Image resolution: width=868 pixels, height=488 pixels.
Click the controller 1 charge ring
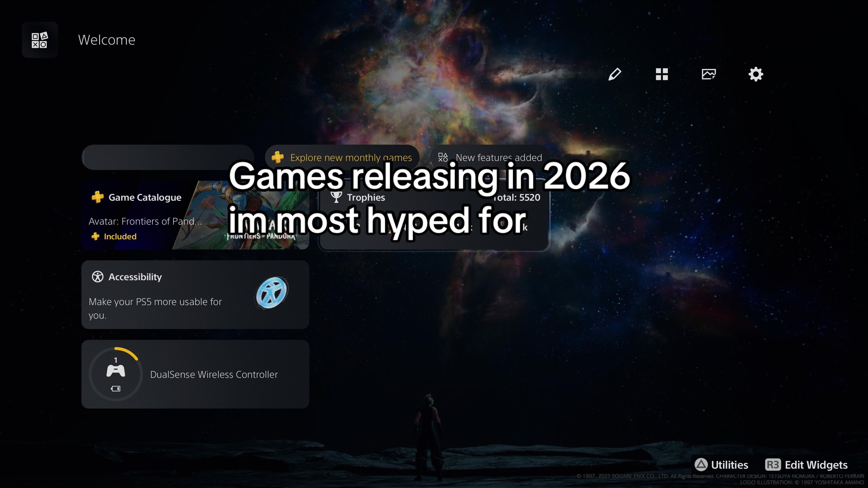point(116,374)
